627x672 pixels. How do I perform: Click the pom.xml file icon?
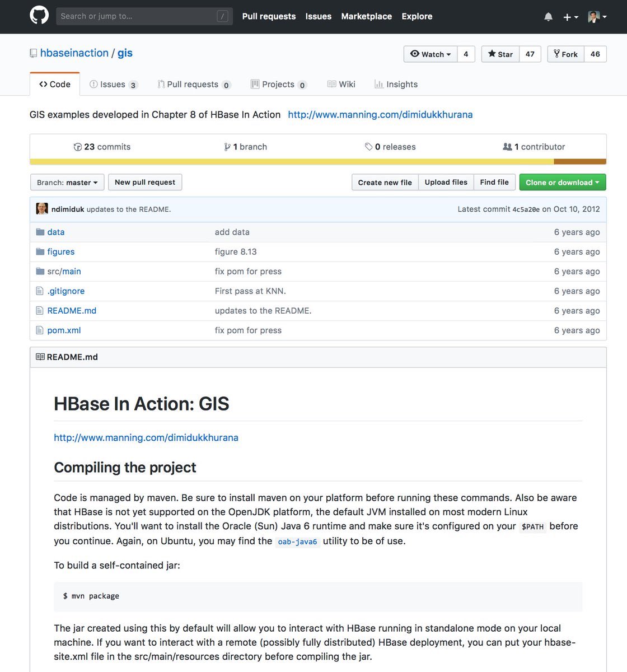[x=39, y=330]
